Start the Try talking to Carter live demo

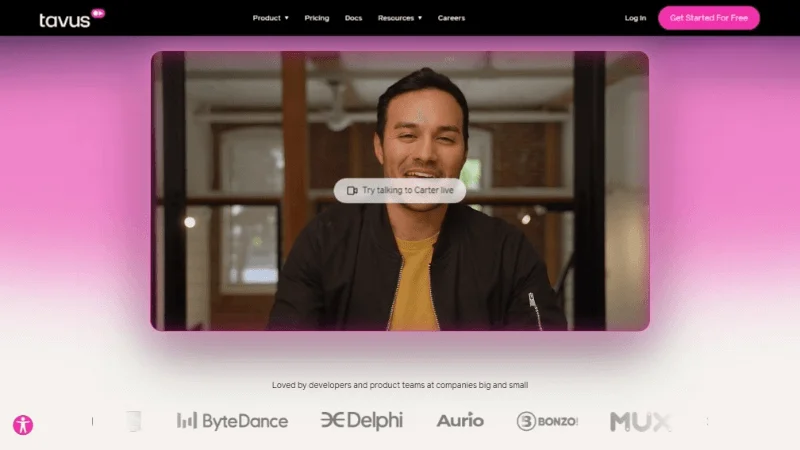(x=400, y=190)
